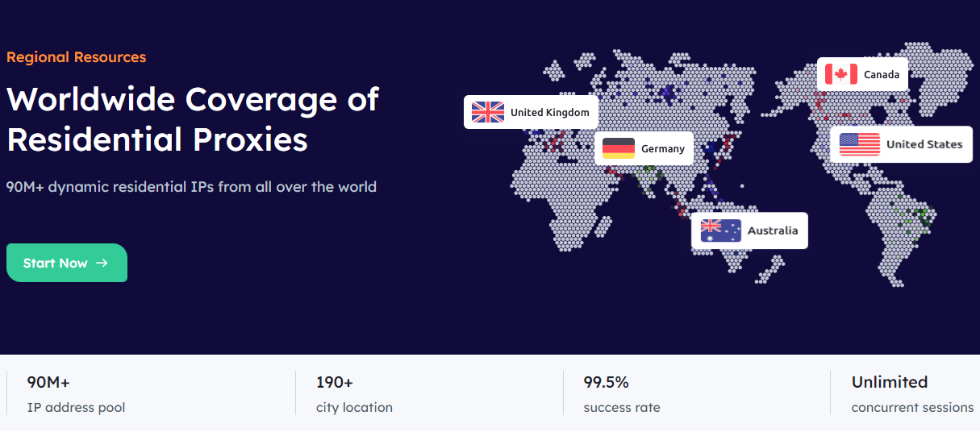Click the 90M+ dynamic residential IPs subtitle
This screenshot has width=980, height=432.
click(x=191, y=187)
